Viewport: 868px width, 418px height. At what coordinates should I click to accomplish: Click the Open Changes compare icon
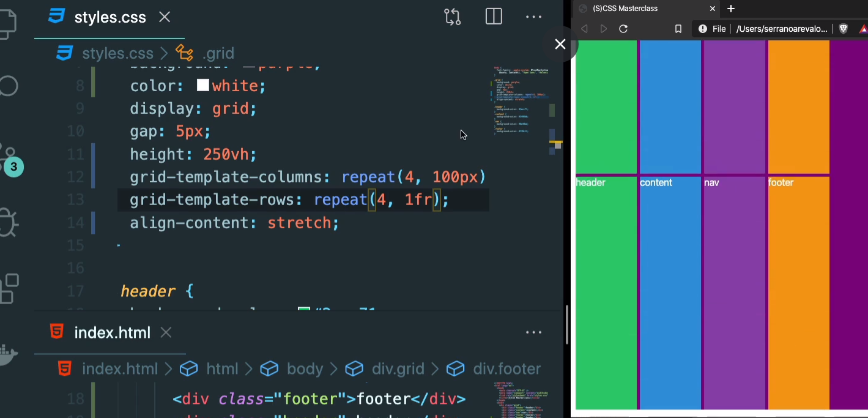[452, 17]
